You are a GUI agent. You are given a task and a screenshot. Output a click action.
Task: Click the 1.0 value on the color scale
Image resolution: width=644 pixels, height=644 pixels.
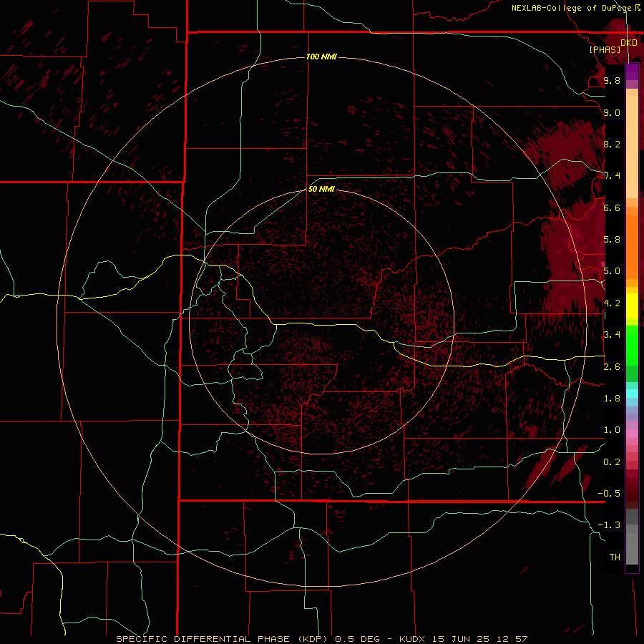(x=612, y=430)
